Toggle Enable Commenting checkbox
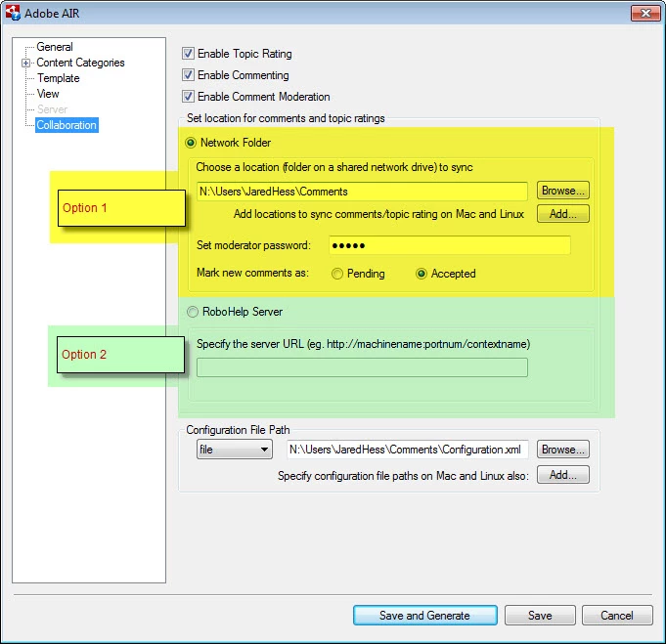 pyautogui.click(x=188, y=74)
